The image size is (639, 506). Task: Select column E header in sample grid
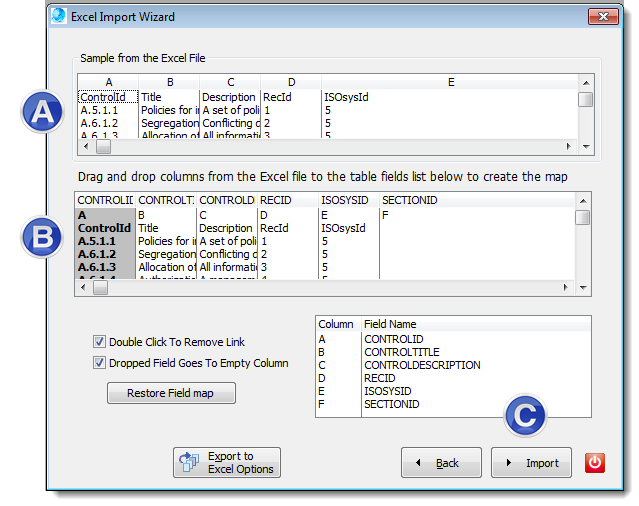pyautogui.click(x=450, y=82)
